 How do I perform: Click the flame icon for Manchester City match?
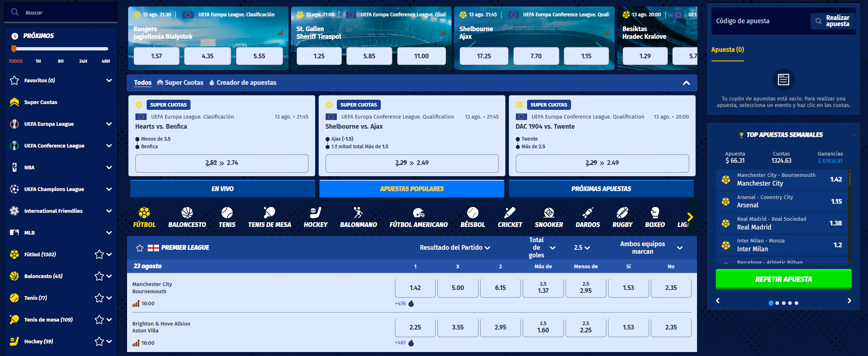point(411,303)
